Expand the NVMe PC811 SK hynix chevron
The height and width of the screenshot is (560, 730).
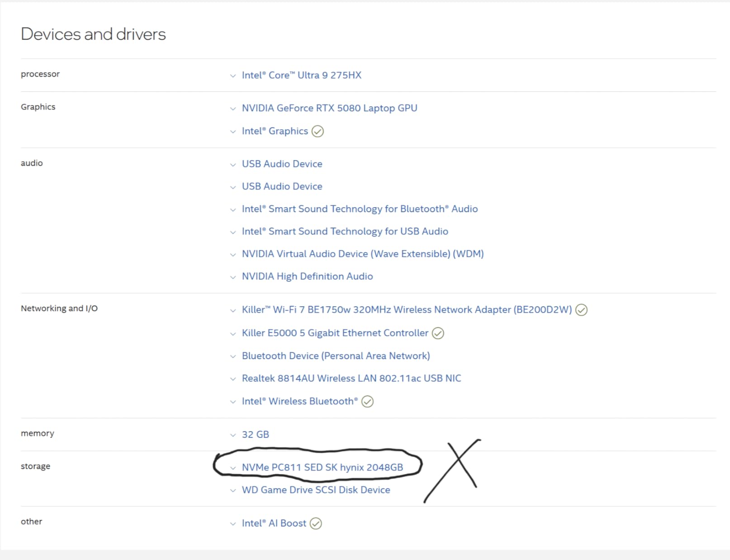pos(233,468)
